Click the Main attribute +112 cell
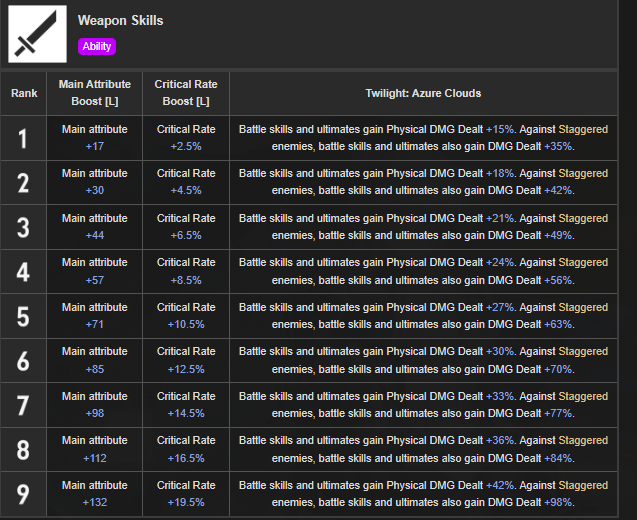This screenshot has height=520, width=637. pyautogui.click(x=95, y=449)
